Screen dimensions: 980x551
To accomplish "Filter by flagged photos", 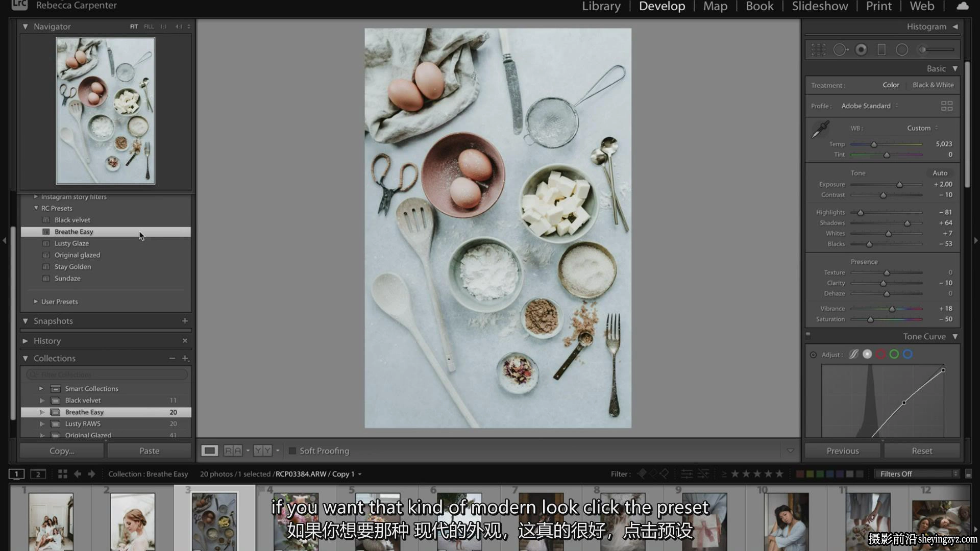I will pyautogui.click(x=642, y=474).
